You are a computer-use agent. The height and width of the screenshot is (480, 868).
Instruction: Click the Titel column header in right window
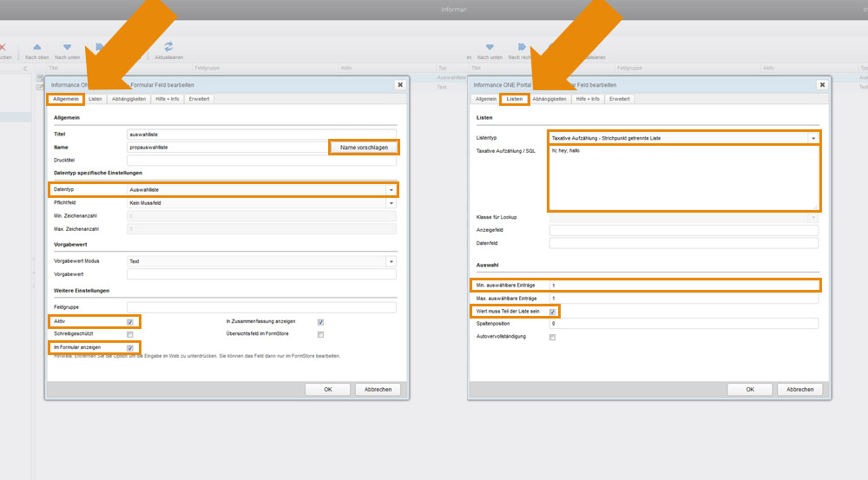coord(476,68)
